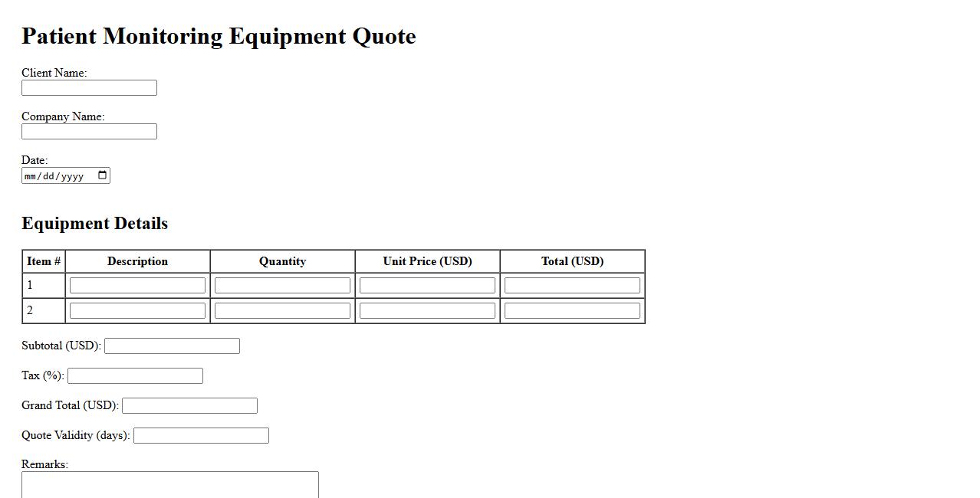980x498 pixels.
Task: Select Unit Price field in row 1
Action: point(427,286)
